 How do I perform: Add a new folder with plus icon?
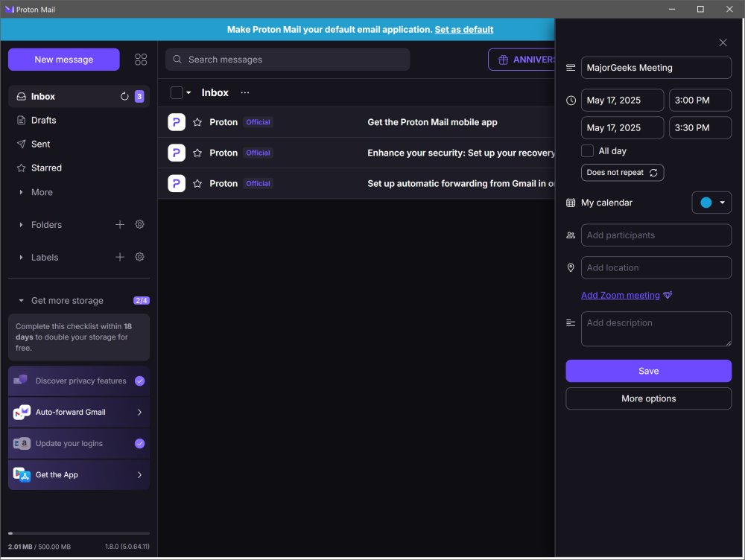120,224
